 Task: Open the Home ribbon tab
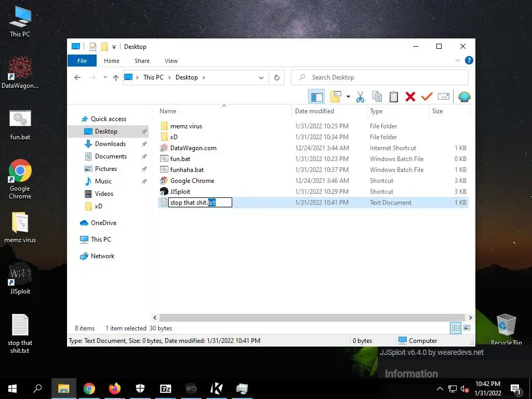(112, 61)
